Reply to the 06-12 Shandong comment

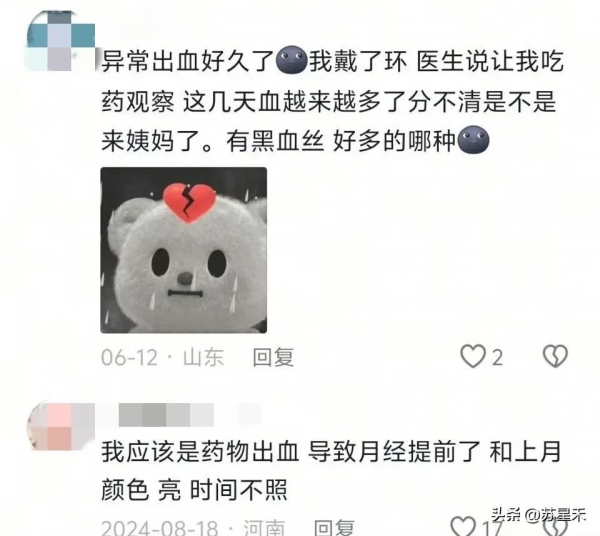(x=273, y=357)
